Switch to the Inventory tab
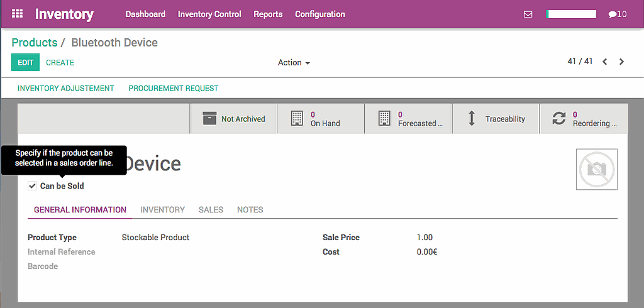Viewport: 644px width, 308px height. (x=162, y=210)
